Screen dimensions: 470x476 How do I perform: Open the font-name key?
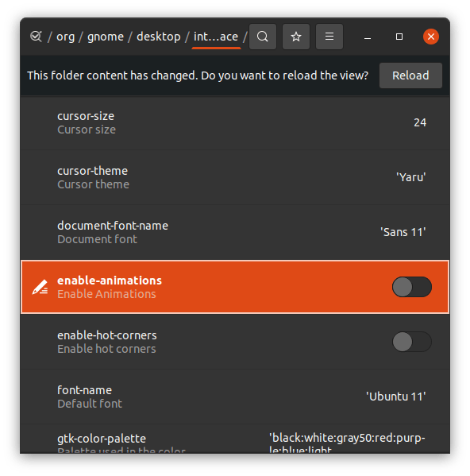[x=235, y=397]
